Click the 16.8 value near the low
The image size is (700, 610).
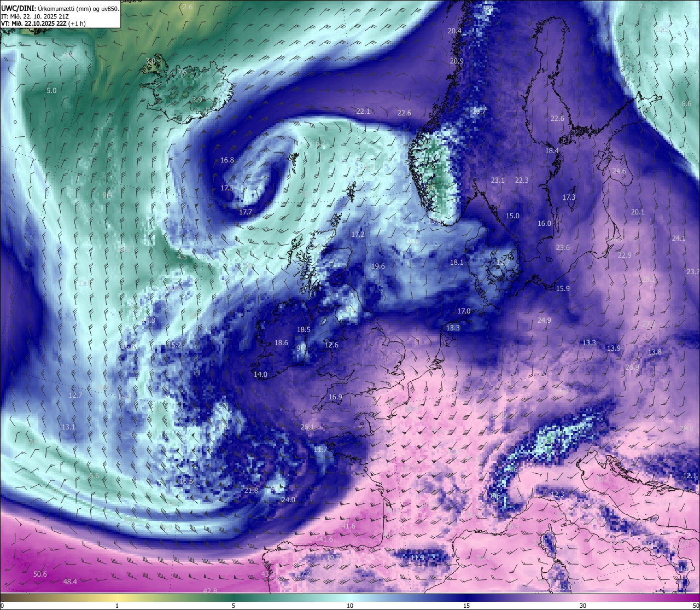[227, 160]
